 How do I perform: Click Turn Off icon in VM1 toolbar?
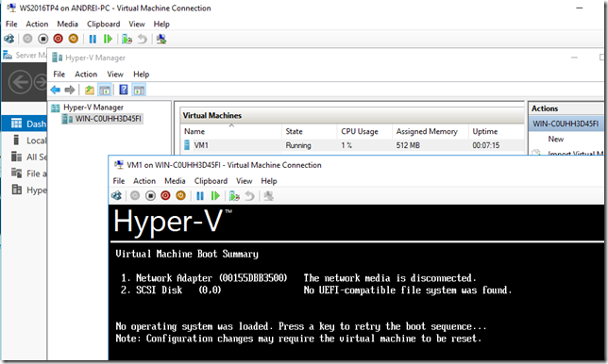click(150, 196)
